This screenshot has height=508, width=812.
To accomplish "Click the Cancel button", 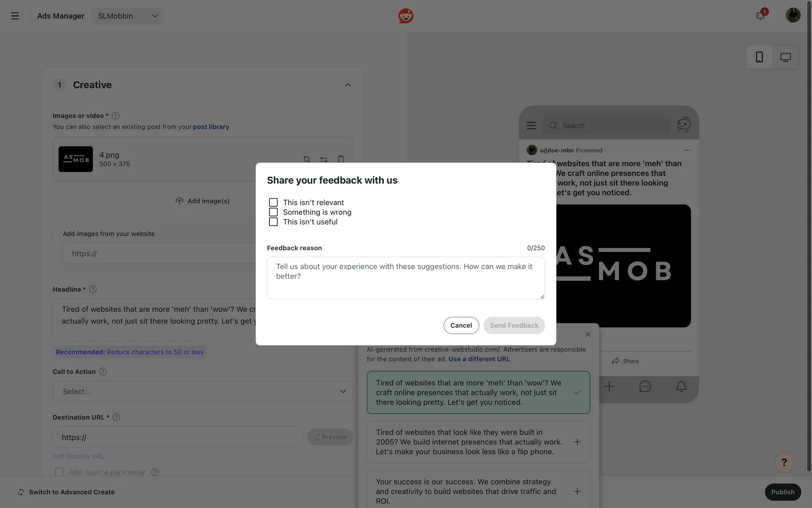I will click(x=461, y=325).
